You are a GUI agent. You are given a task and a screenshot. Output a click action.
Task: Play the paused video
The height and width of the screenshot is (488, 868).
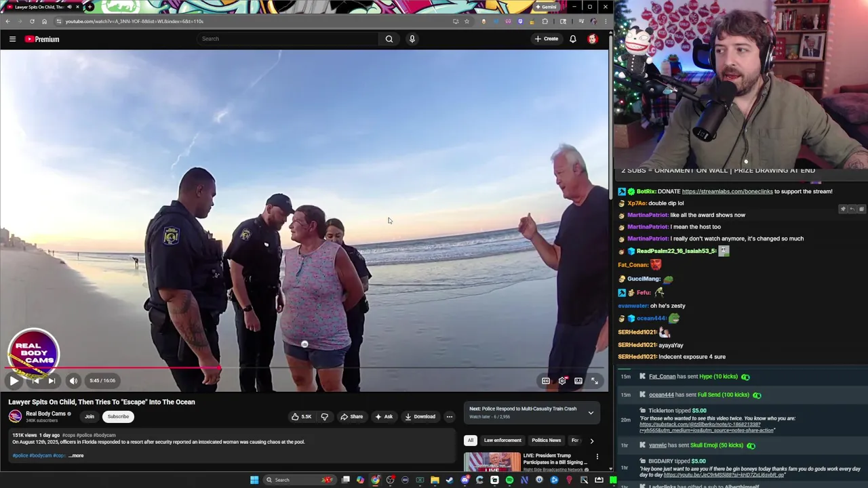coord(14,381)
